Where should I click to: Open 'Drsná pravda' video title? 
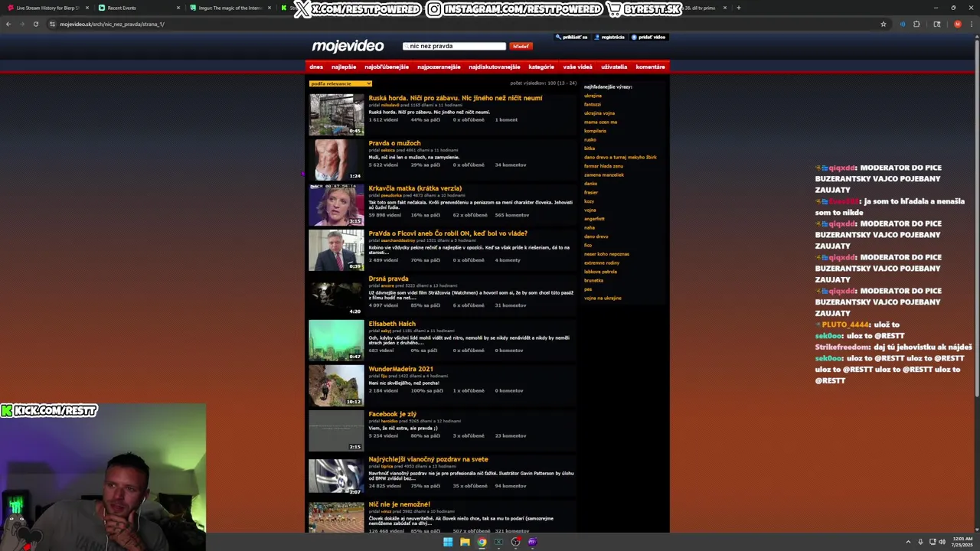tap(388, 279)
